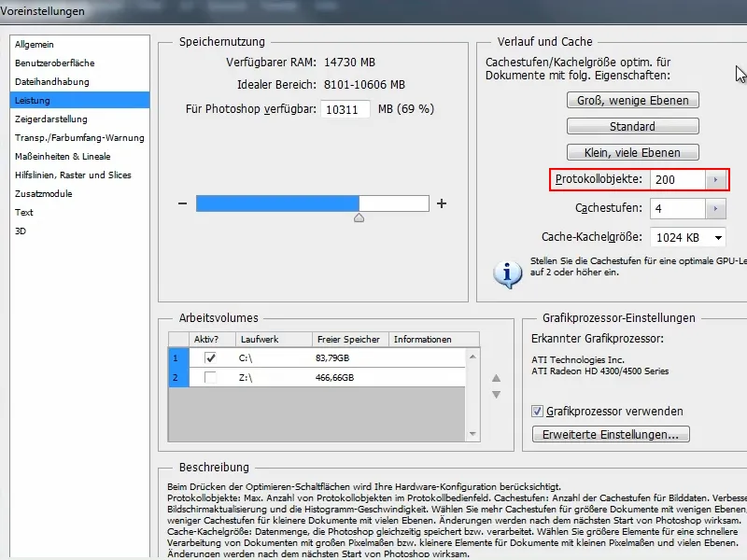The width and height of the screenshot is (747, 560).
Task: Click the memory usage slider bar
Action: 313,203
